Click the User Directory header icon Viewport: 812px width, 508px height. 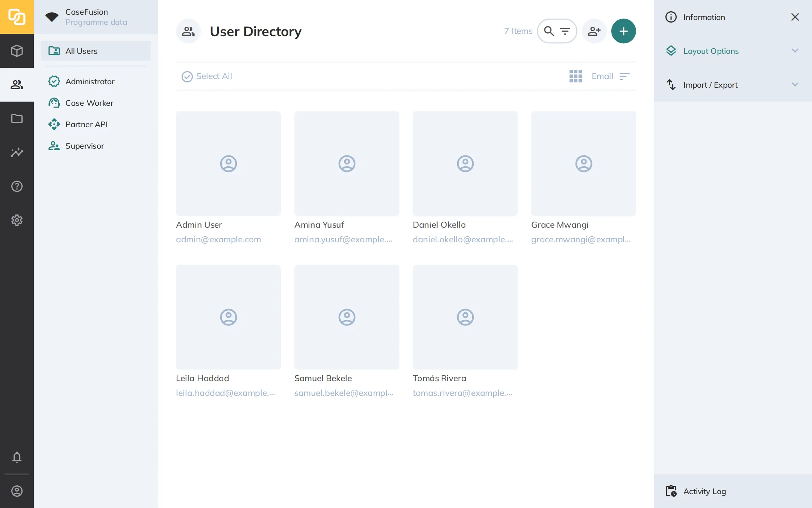tap(188, 31)
